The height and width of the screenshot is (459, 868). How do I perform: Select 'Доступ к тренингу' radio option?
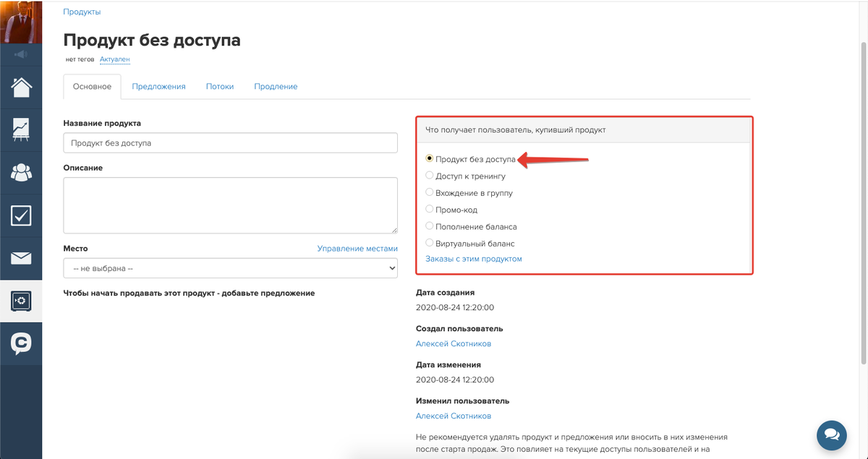[430, 175]
